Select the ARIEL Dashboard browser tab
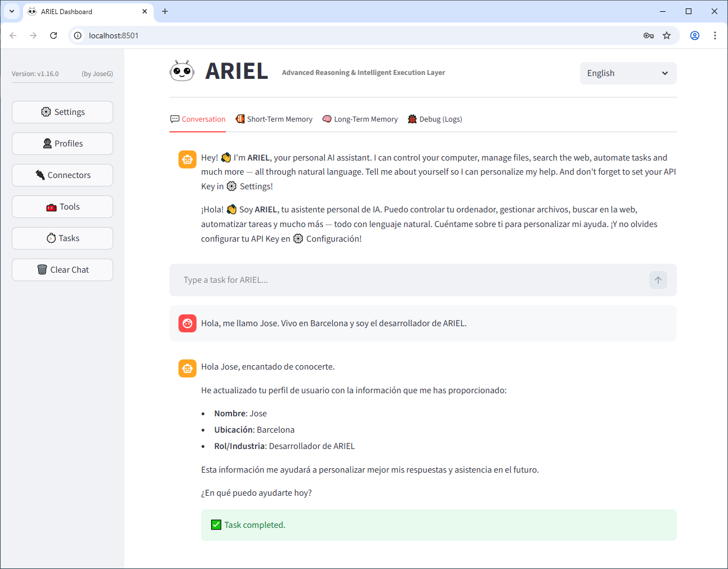 (x=68, y=11)
